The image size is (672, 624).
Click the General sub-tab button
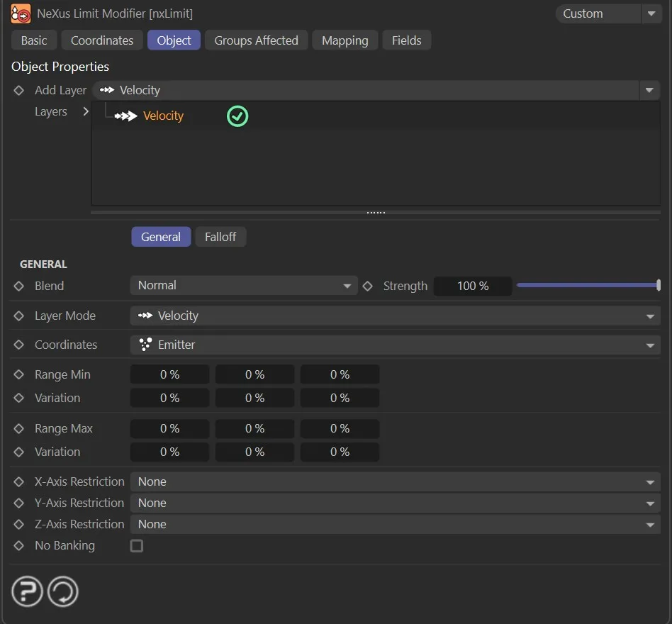click(161, 237)
